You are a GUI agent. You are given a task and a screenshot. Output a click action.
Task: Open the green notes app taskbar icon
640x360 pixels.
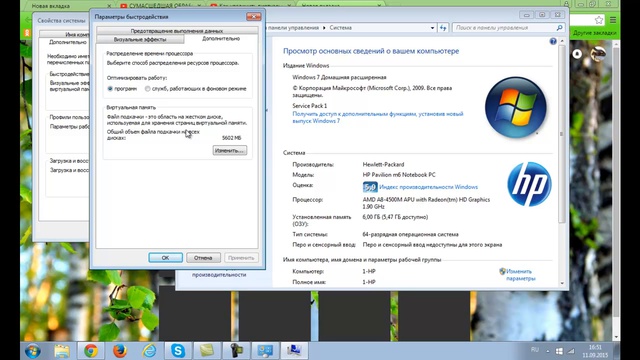pyautogui.click(x=207, y=351)
